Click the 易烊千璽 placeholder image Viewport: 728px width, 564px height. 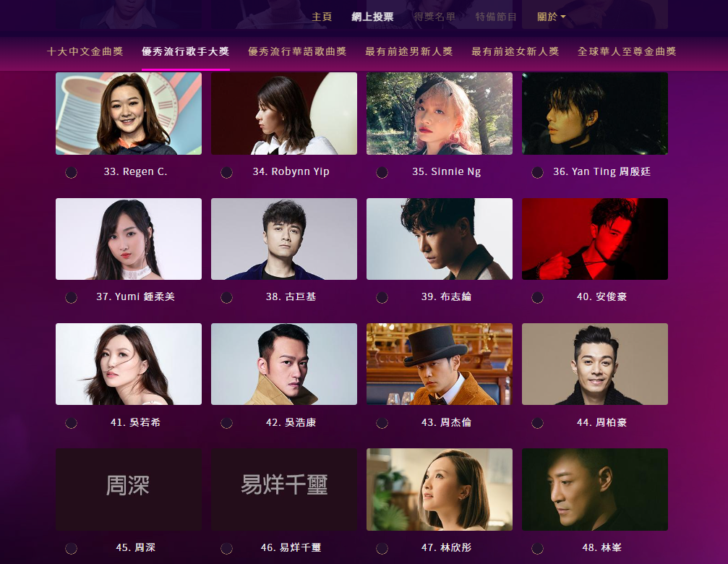pyautogui.click(x=284, y=490)
